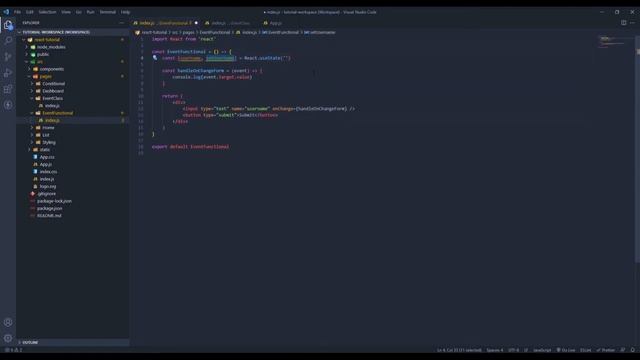Open the Edit menu
The height and width of the screenshot is (360, 640).
(x=30, y=12)
